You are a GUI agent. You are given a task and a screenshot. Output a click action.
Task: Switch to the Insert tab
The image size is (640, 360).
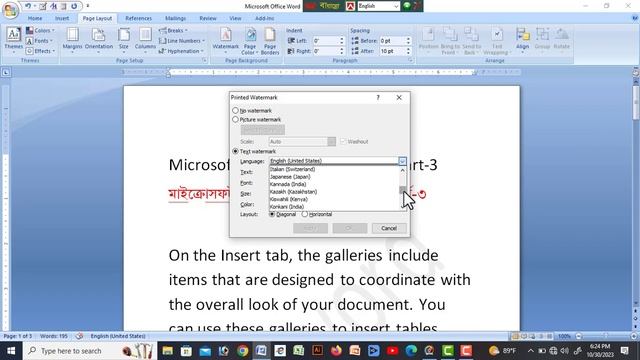pyautogui.click(x=62, y=18)
